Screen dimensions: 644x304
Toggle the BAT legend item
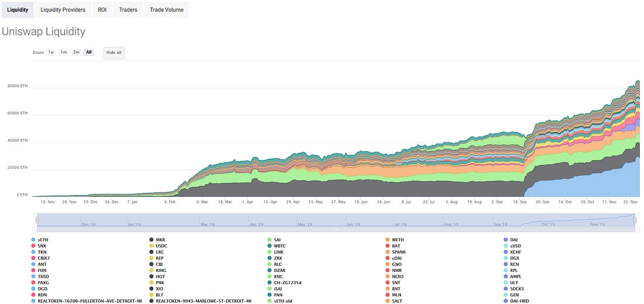393,245
